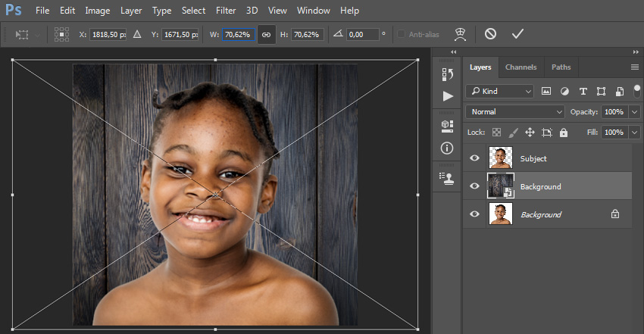The image size is (644, 334).
Task: Click the link icon maintaining aspect ratio
Action: pyautogui.click(x=266, y=35)
